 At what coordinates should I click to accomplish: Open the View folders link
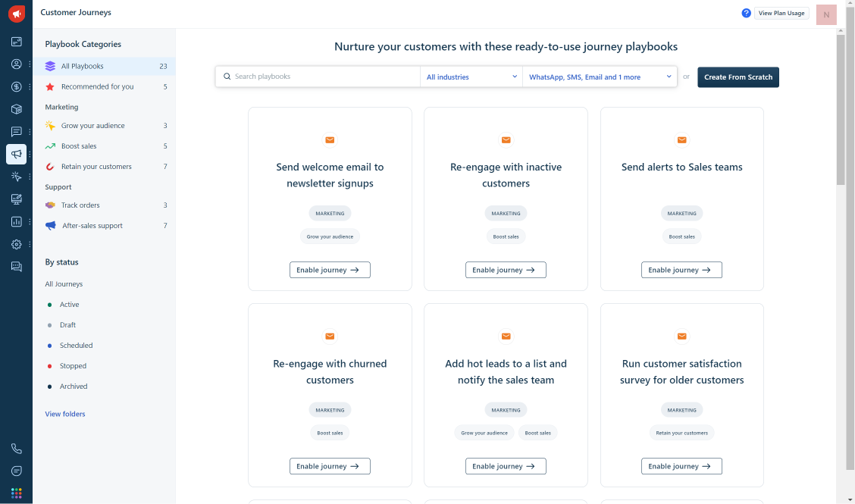coord(65,414)
